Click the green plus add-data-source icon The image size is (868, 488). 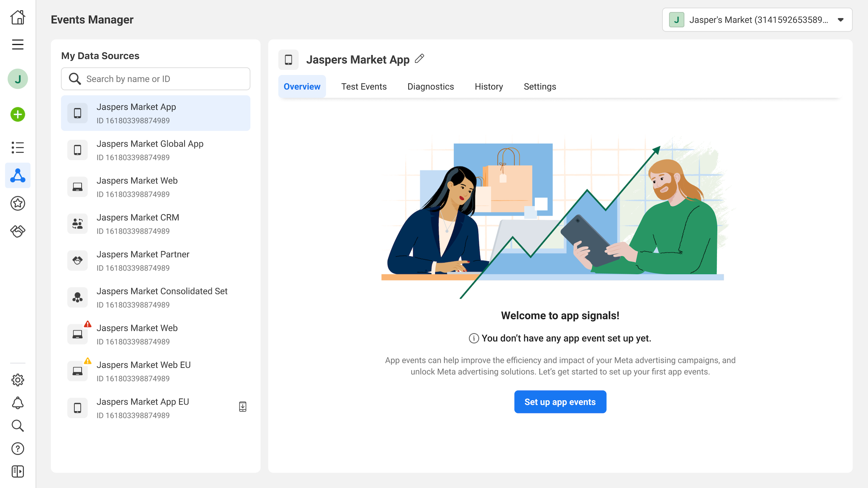coord(18,114)
